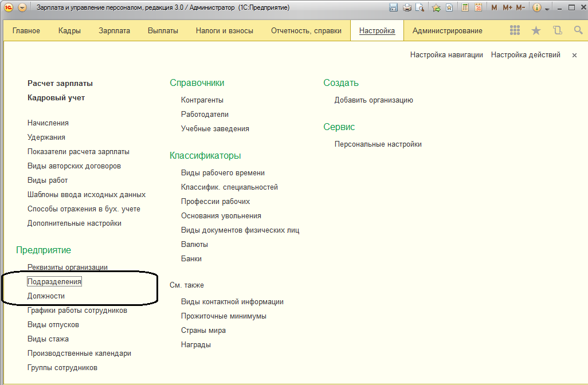Open Персональные настройки
The image size is (588, 385).
tap(378, 144)
